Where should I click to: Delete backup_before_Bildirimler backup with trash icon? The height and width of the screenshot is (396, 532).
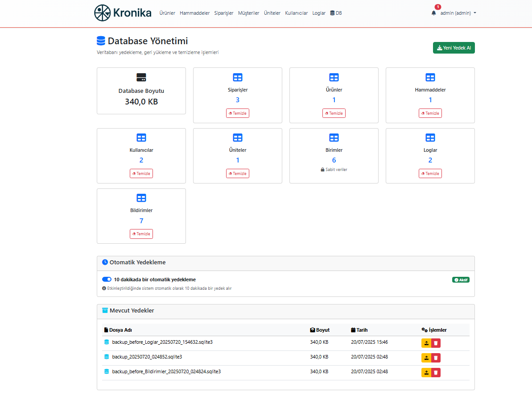pos(436,372)
